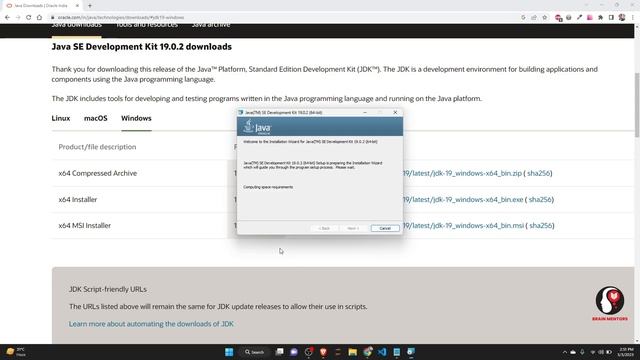640x360 pixels.
Task: Download the jdk-19_windows-x64_bin.exe link
Action: pos(463,200)
